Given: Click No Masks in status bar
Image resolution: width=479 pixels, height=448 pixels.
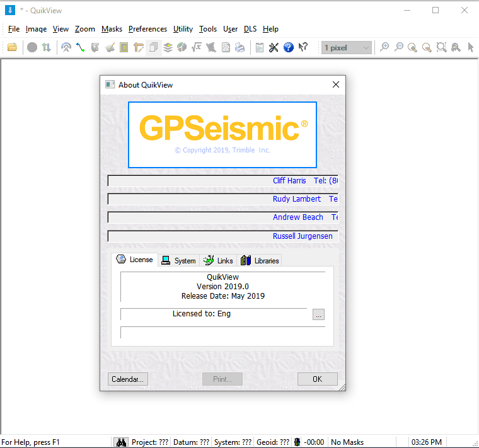Looking at the screenshot, I should pyautogui.click(x=347, y=442).
